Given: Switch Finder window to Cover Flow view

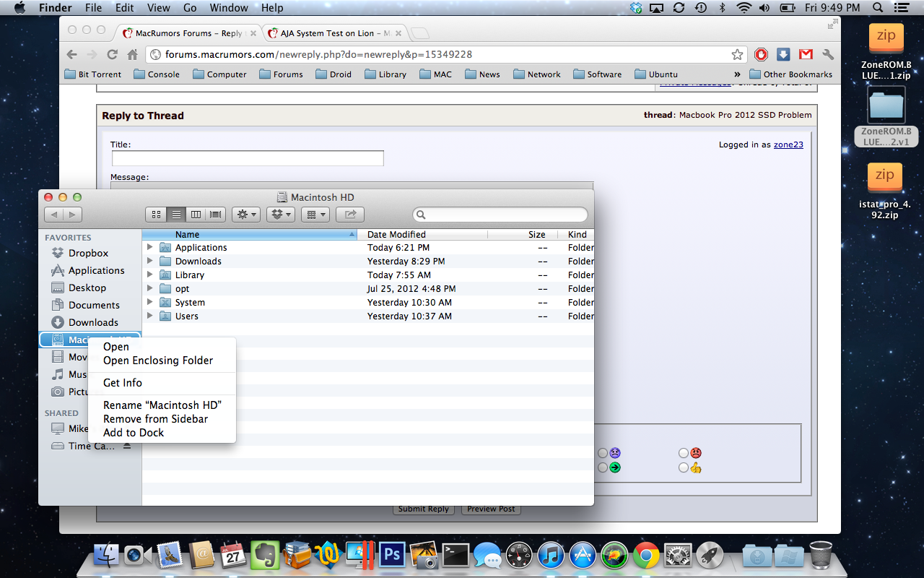Looking at the screenshot, I should (x=216, y=215).
